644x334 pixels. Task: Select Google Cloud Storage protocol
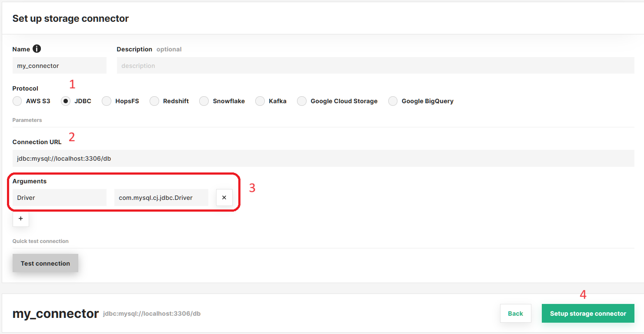click(x=302, y=101)
